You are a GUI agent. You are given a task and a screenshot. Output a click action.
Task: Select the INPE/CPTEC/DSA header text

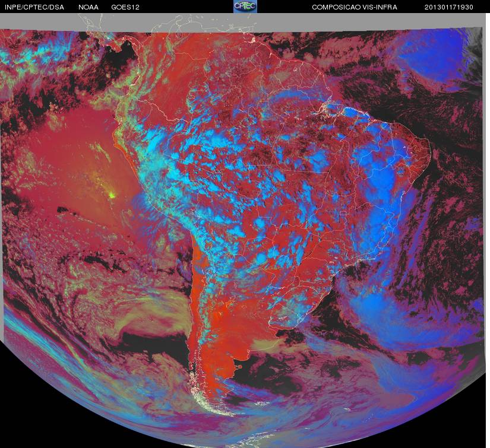point(34,7)
